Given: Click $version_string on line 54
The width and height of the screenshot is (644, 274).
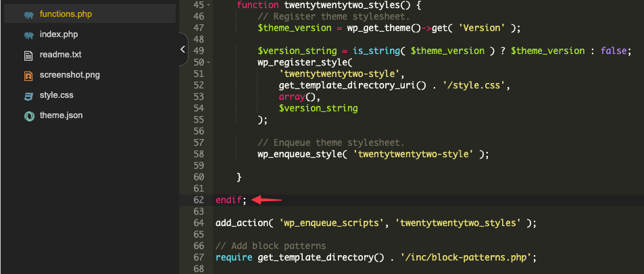Looking at the screenshot, I should [x=318, y=109].
